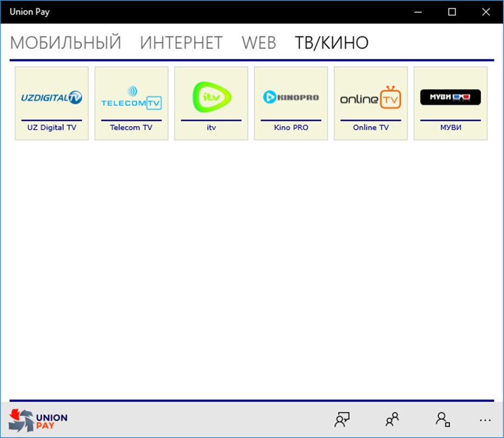The height and width of the screenshot is (438, 504).
Task: Click the 'UZ Digital TV' label
Action: pos(52,128)
